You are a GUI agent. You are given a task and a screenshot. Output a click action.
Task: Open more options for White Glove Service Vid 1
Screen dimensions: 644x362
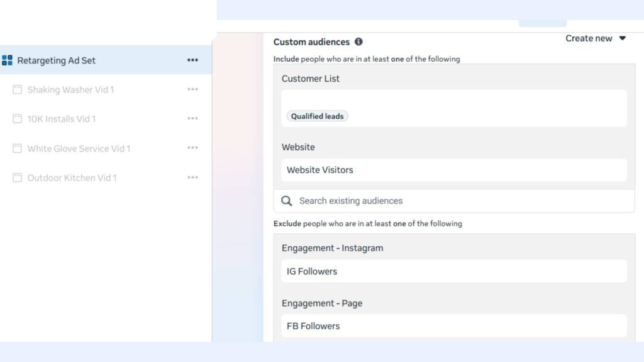192,148
